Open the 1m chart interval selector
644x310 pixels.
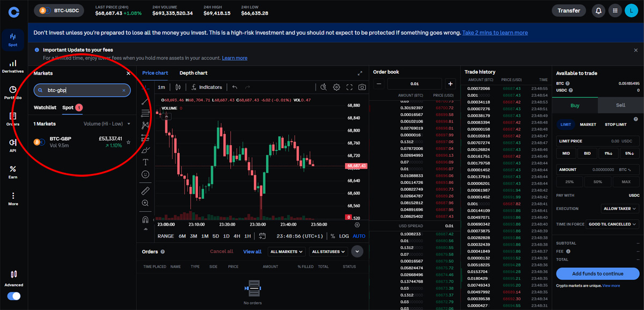point(162,87)
